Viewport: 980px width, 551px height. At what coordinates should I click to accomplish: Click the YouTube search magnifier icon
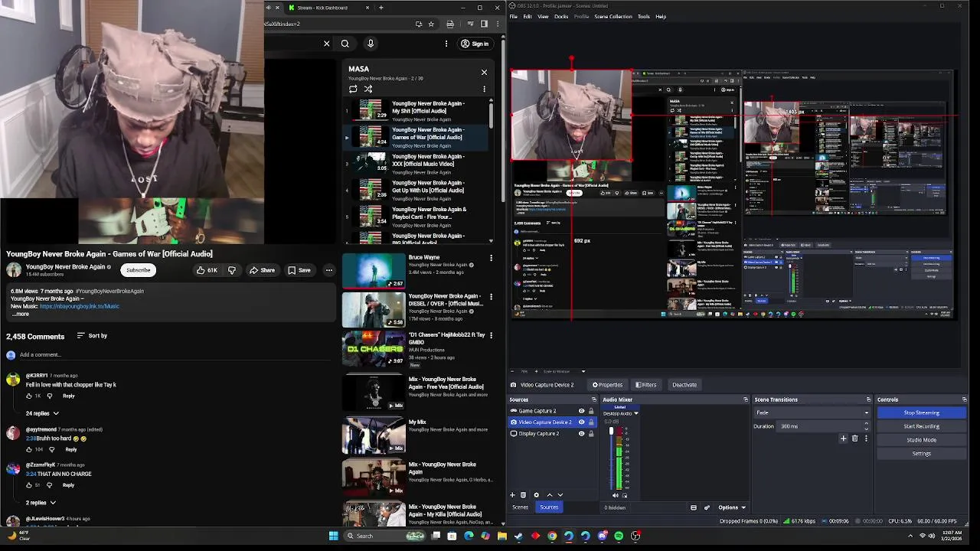(x=345, y=44)
